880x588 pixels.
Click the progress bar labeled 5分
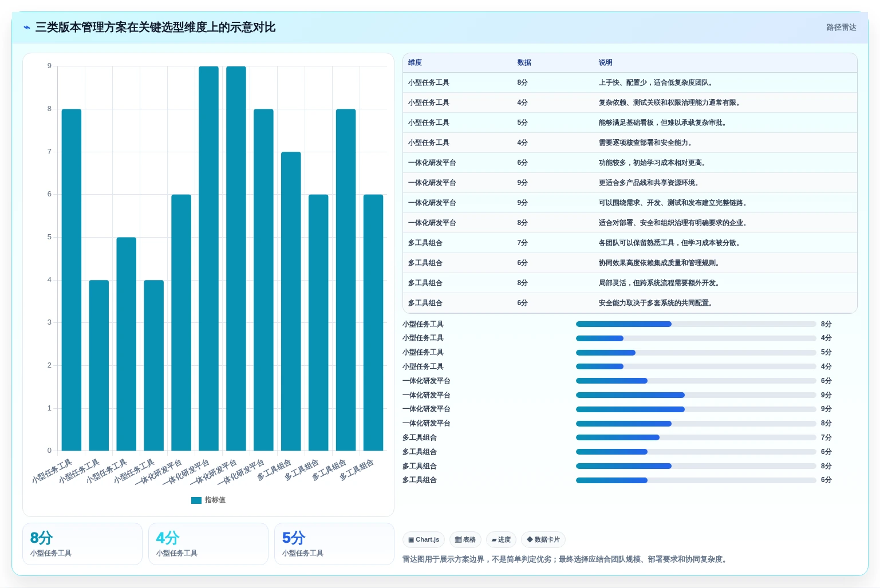click(x=696, y=353)
